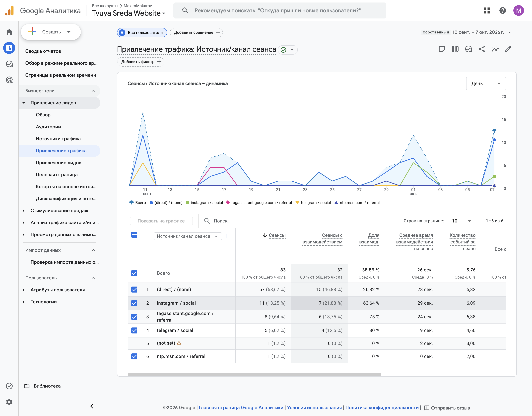Click Отправить отзыв in footer
Image resolution: width=532 pixels, height=416 pixels.
447,408
